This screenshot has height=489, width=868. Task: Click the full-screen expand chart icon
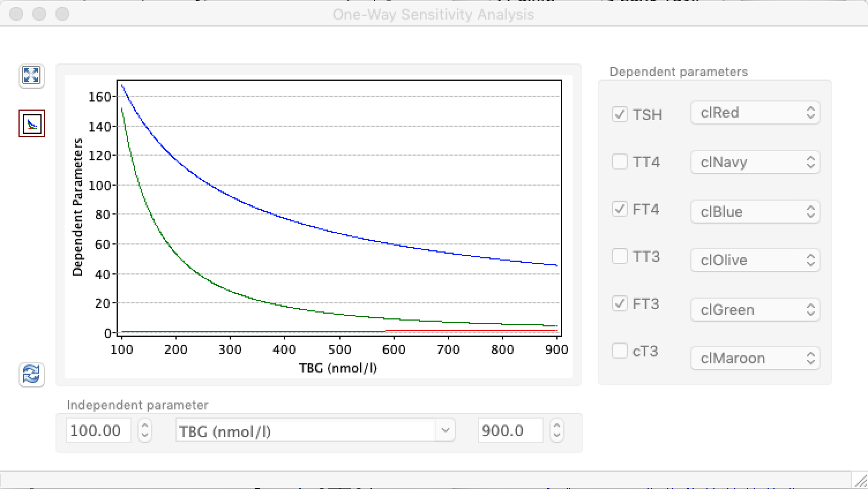(31, 76)
